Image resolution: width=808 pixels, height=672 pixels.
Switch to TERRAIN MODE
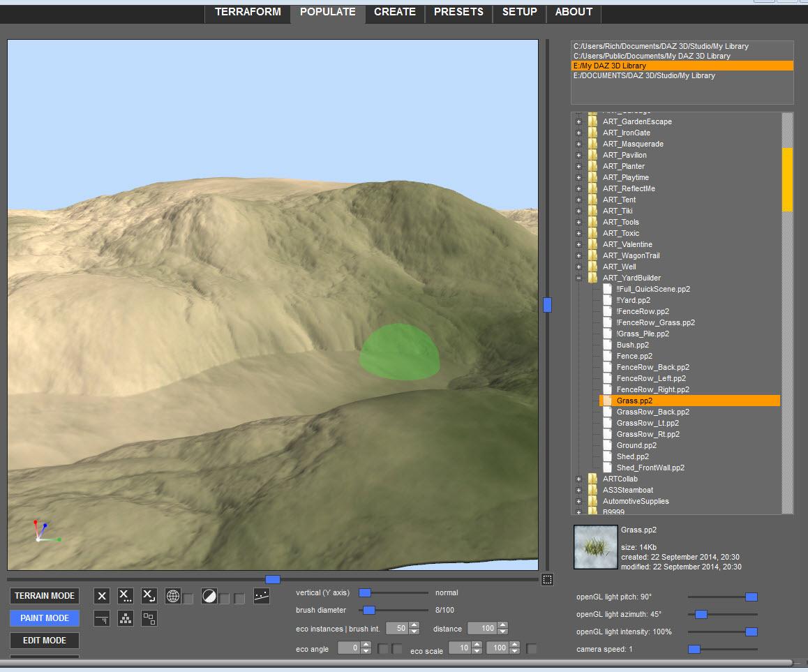(x=45, y=596)
